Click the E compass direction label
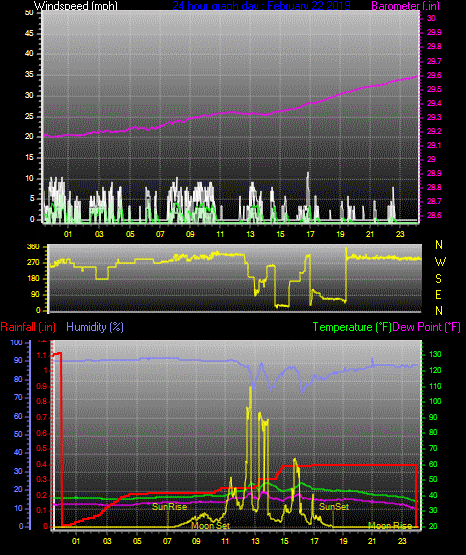 [438, 294]
